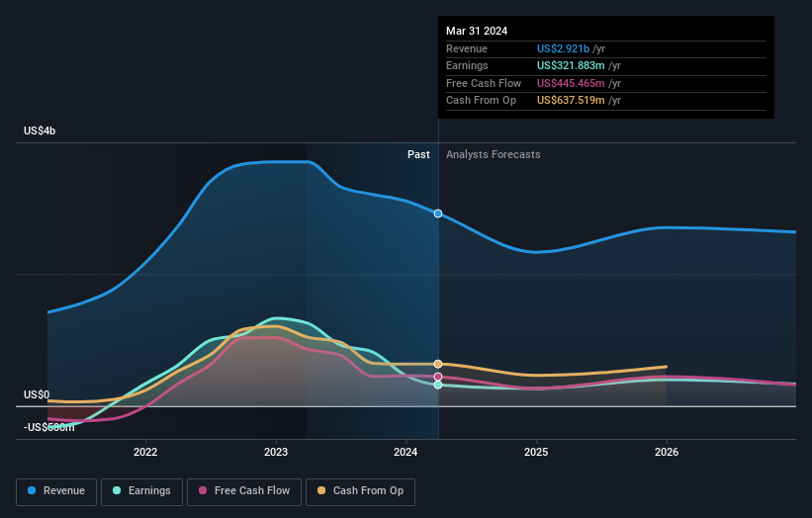812x518 pixels.
Task: Toggle the Revenue legend button
Action: tap(56, 491)
